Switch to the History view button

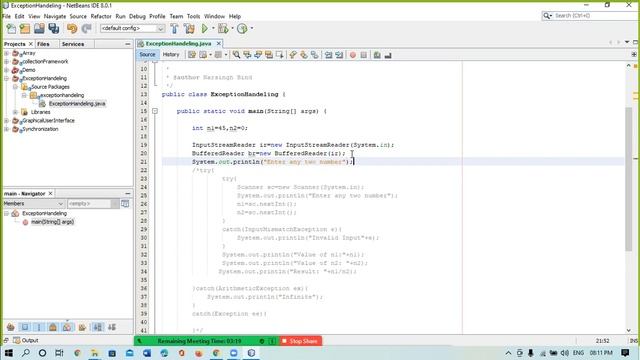point(171,55)
